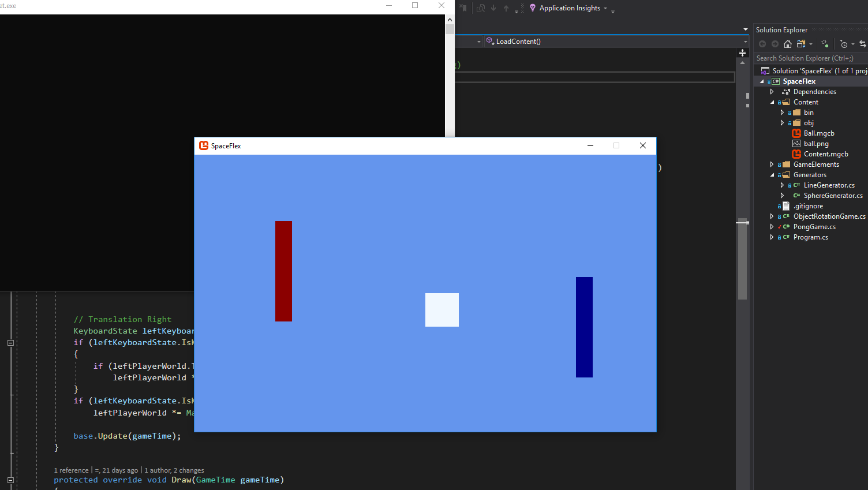Image resolution: width=868 pixels, height=490 pixels.
Task: Open the Application Insights dropdown arrow
Action: pyautogui.click(x=605, y=8)
